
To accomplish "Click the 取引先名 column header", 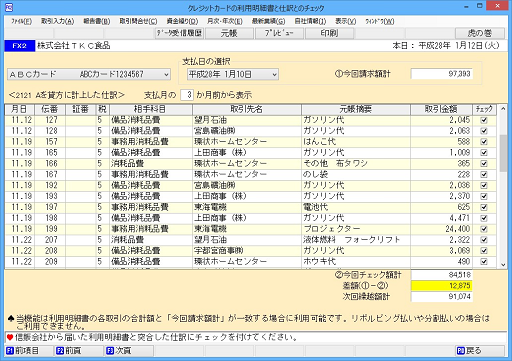I will tap(247, 109).
